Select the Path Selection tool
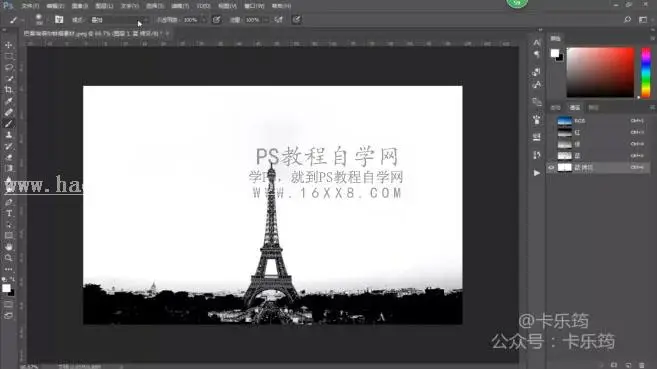657x369 pixels. click(x=8, y=224)
